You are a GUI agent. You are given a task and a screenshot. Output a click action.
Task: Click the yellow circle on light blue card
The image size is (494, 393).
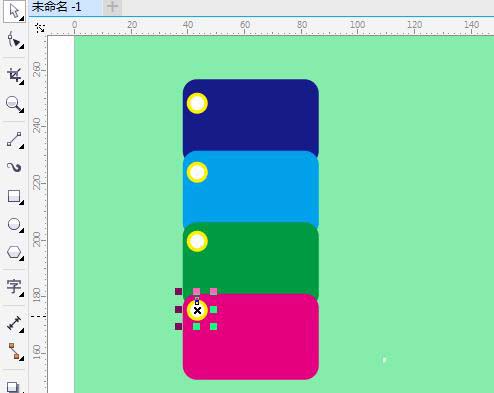pyautogui.click(x=197, y=172)
